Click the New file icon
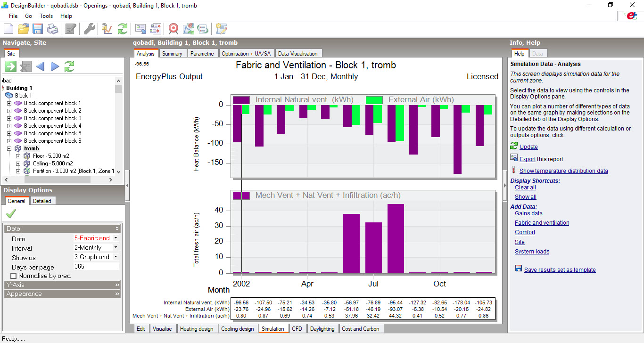644x343 pixels. click(8, 29)
